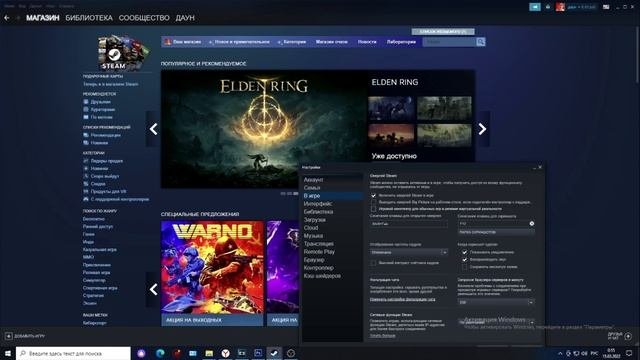640x360 pixels.
Task: Open the account name dropdown in title bar
Action: tap(581, 7)
